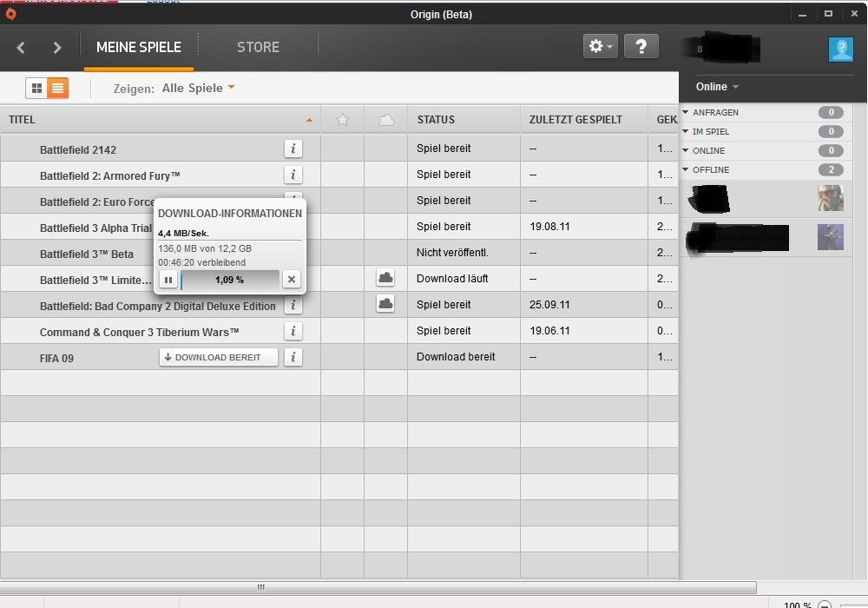This screenshot has width=868, height=608.
Task: Click cloud icon in Battlefield 3 Limited row
Action: pyautogui.click(x=386, y=278)
